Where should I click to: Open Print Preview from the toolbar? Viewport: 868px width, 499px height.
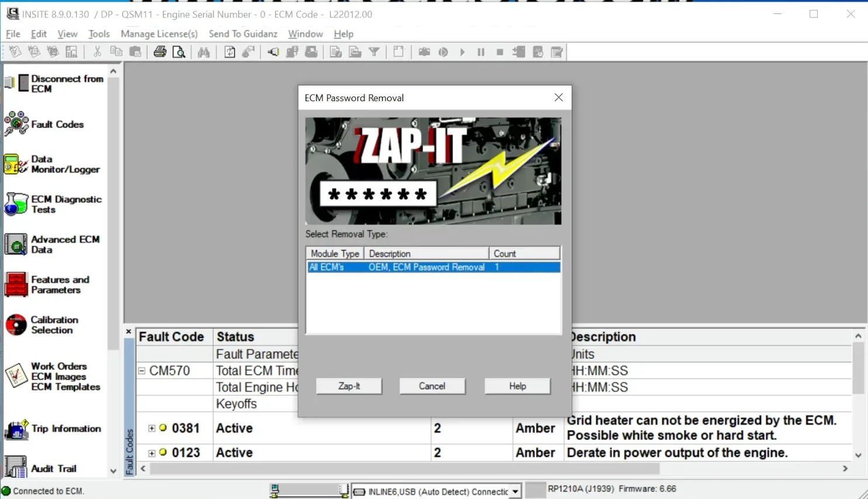point(179,52)
